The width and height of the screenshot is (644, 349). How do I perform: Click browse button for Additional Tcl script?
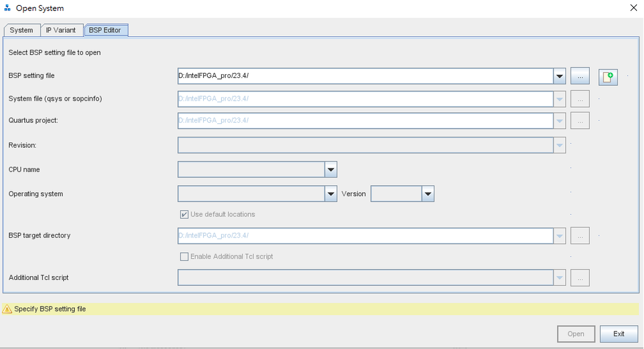580,278
